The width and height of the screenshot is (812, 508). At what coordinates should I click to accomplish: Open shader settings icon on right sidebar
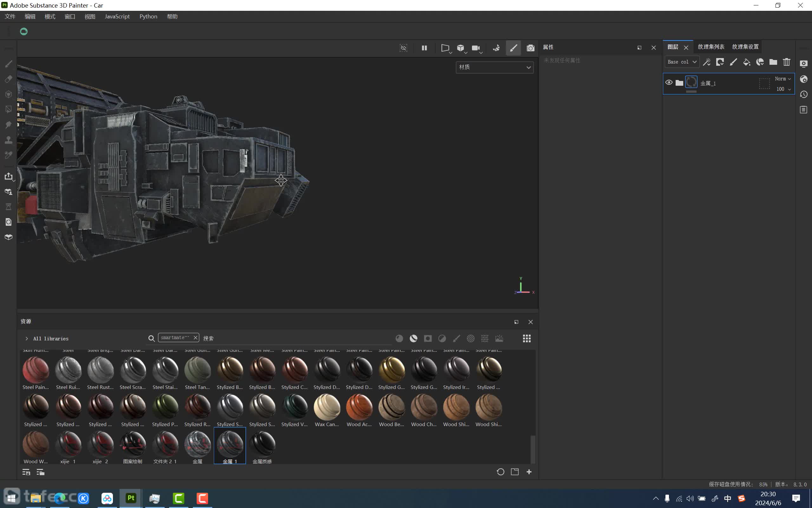[804, 79]
